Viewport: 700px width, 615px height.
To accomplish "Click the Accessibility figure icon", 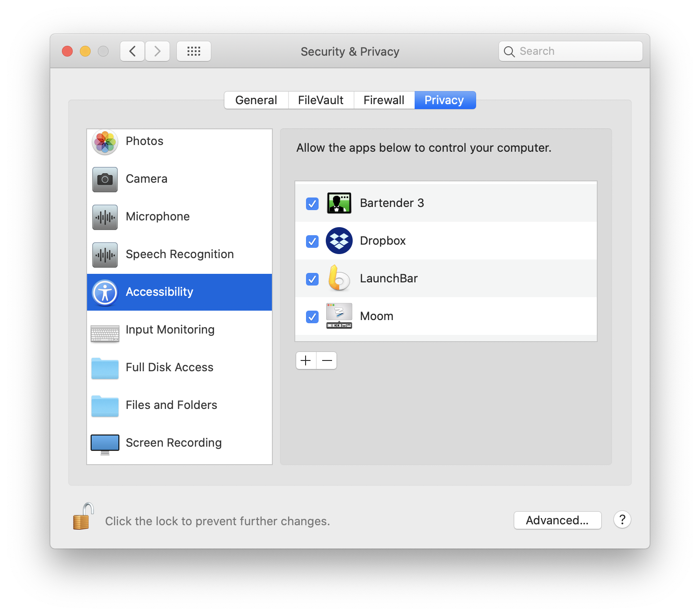I will pos(105,293).
